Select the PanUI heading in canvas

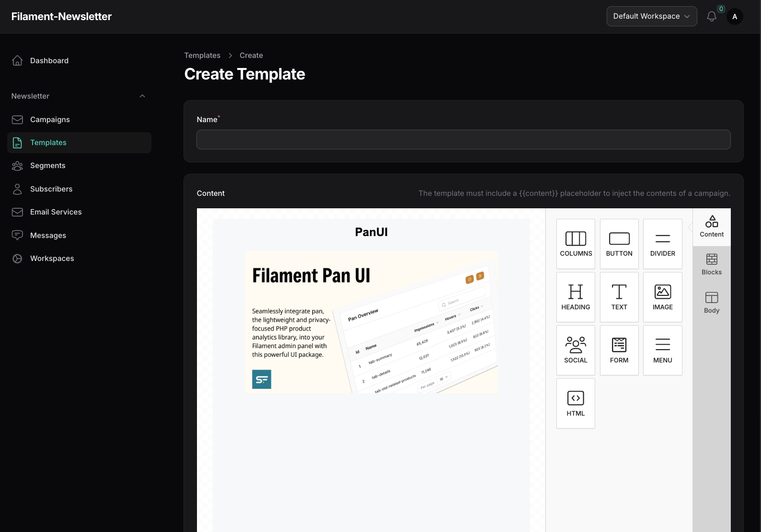tap(371, 232)
